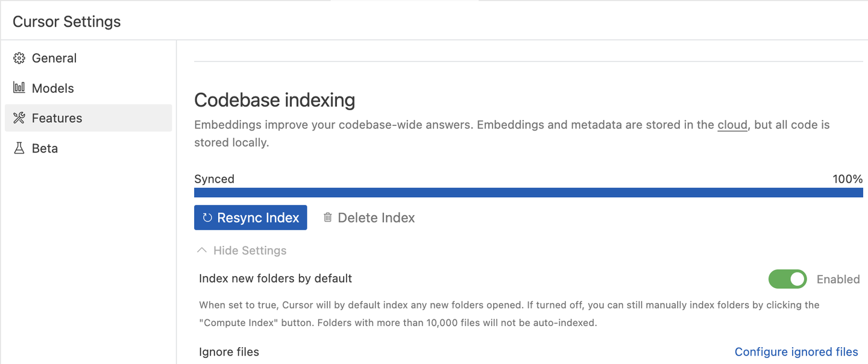Screen dimensions: 868x364
Task: Click the Beta flask icon
Action: [19, 148]
